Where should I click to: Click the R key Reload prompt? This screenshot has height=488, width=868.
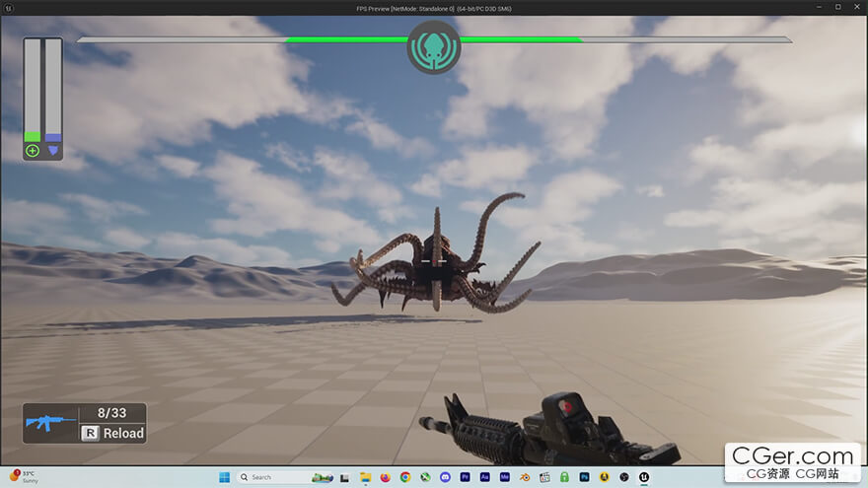[113, 433]
